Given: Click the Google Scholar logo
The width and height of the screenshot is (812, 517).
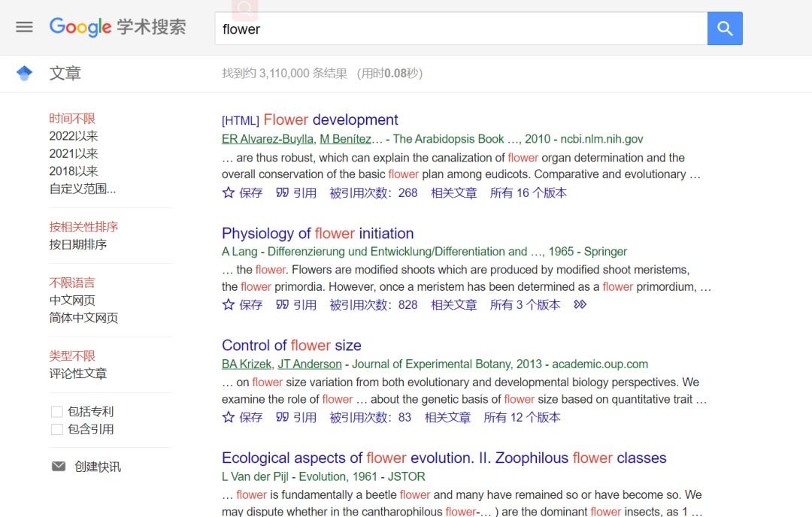Looking at the screenshot, I should pyautogui.click(x=118, y=27).
